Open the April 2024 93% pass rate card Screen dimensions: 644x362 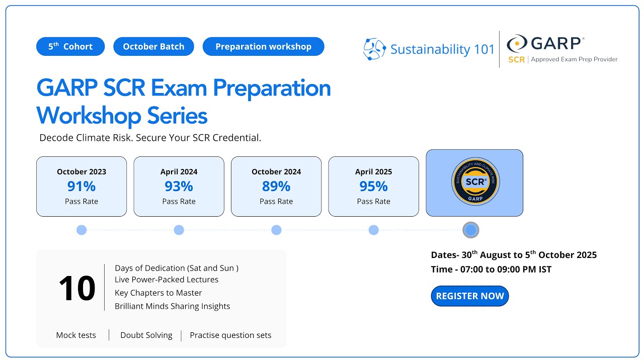pyautogui.click(x=179, y=187)
